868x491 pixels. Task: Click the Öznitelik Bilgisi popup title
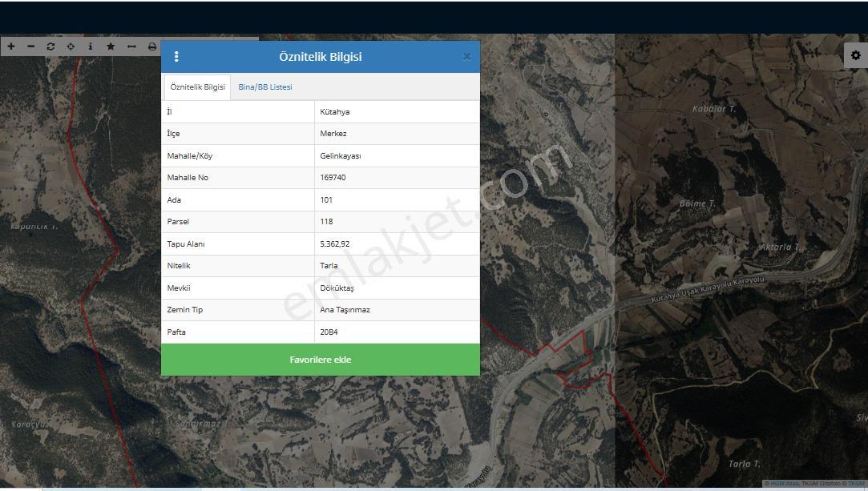(x=320, y=56)
